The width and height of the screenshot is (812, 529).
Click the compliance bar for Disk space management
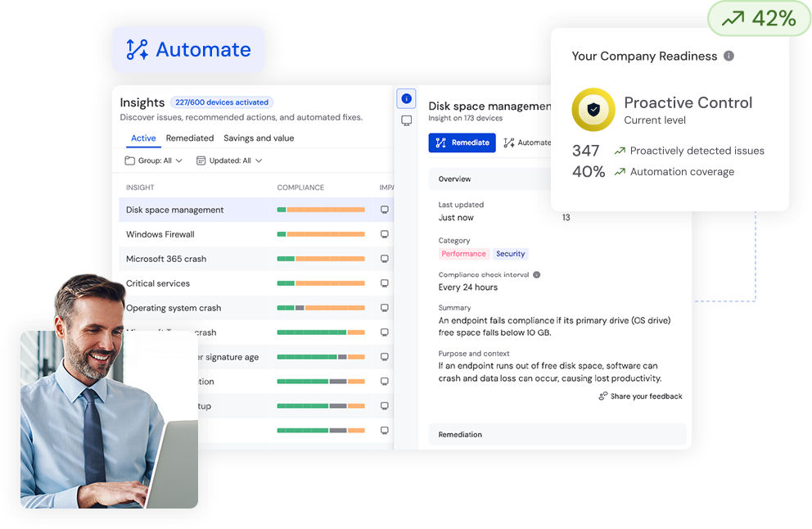[x=321, y=210]
